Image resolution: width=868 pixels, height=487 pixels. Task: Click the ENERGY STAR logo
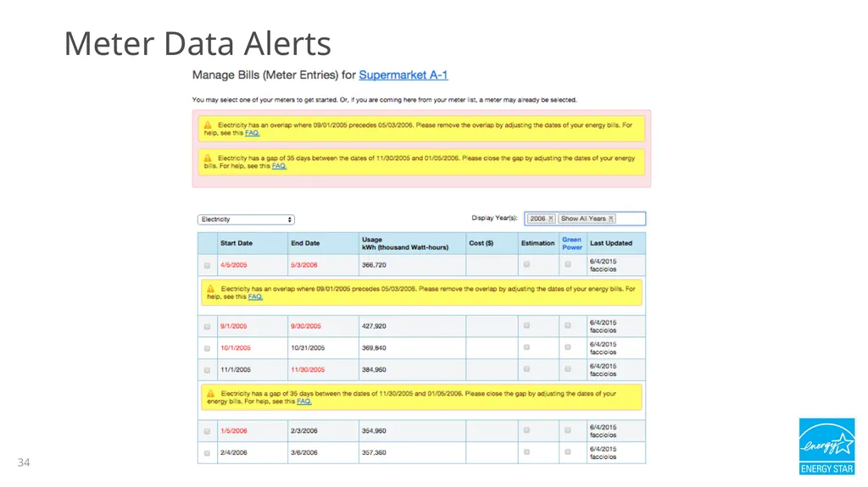coord(827,446)
